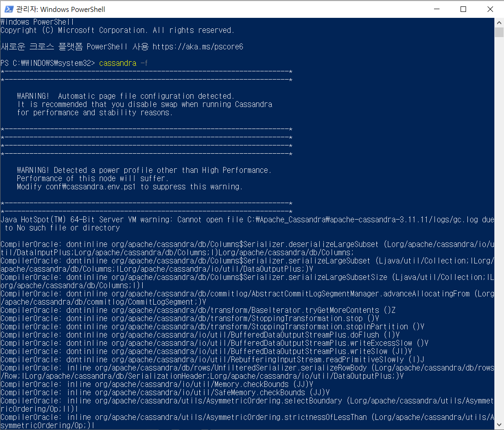Click the scrollbar down arrow
The height and width of the screenshot is (430, 504).
(x=499, y=425)
